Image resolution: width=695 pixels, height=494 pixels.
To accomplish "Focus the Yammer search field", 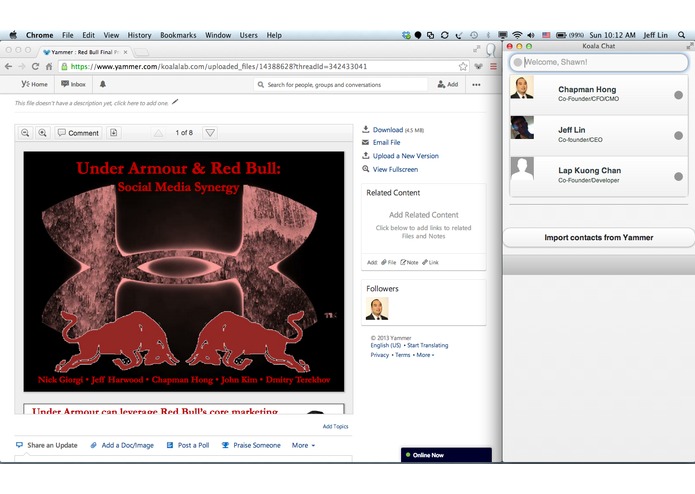I will (340, 85).
